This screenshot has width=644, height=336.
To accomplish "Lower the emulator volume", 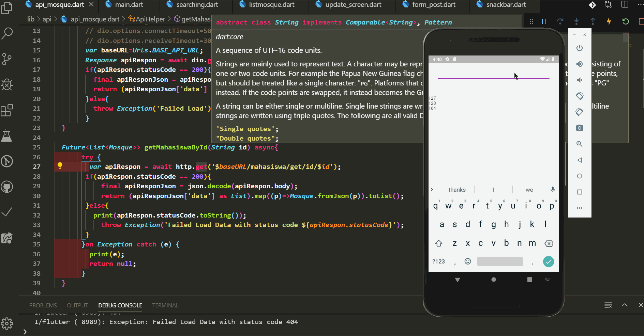I will pyautogui.click(x=580, y=80).
